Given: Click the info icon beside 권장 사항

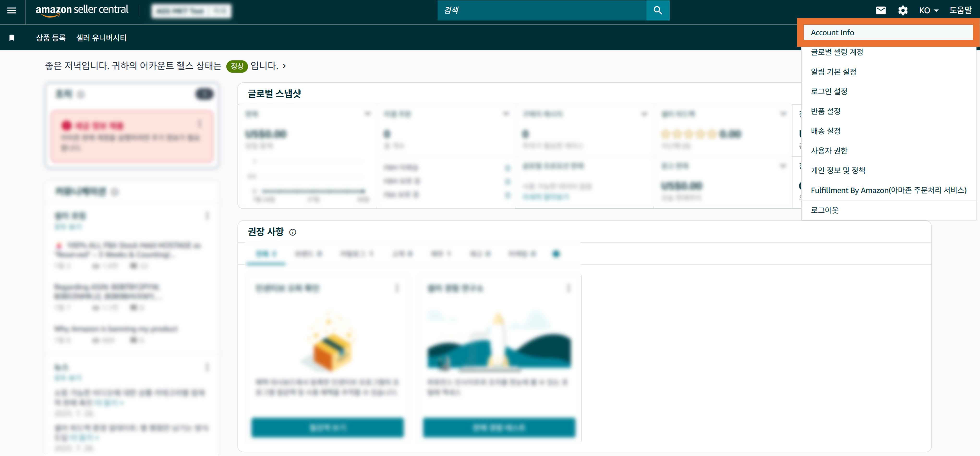Looking at the screenshot, I should tap(293, 232).
